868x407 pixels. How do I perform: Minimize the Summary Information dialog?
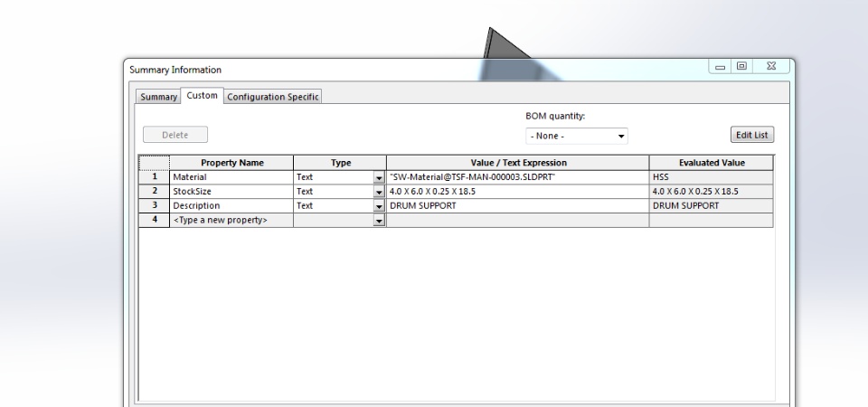(x=721, y=66)
